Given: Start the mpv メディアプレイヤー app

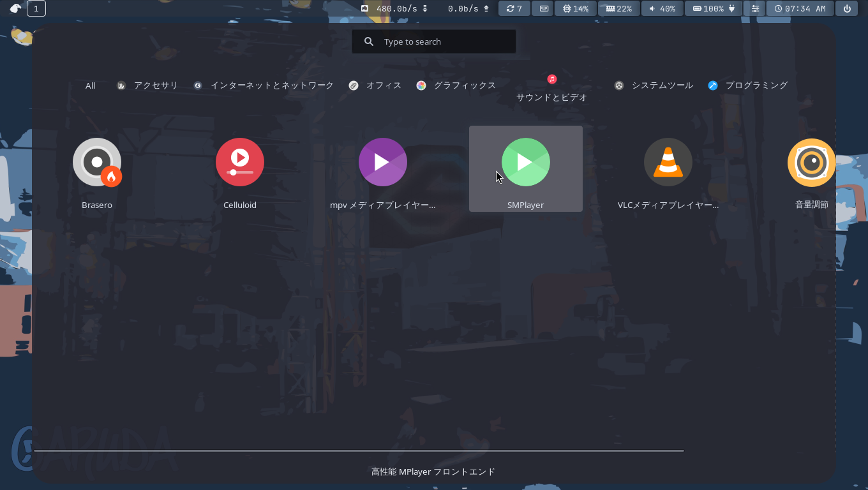Looking at the screenshot, I should pos(383,169).
